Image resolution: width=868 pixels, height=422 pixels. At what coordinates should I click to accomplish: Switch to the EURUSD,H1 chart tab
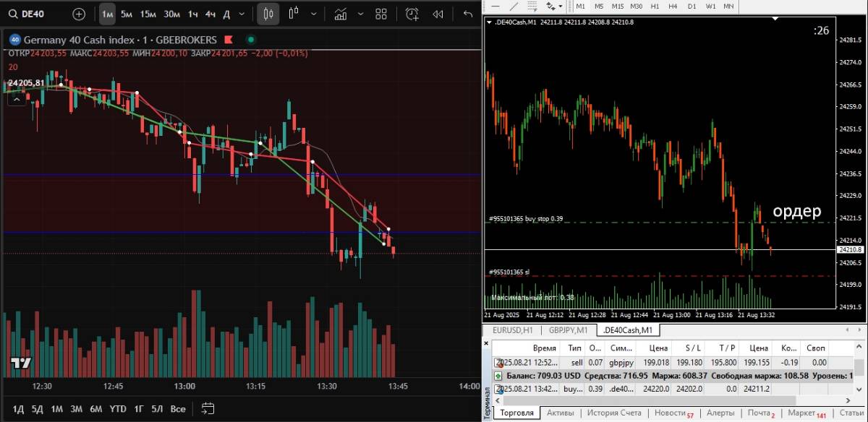512,330
